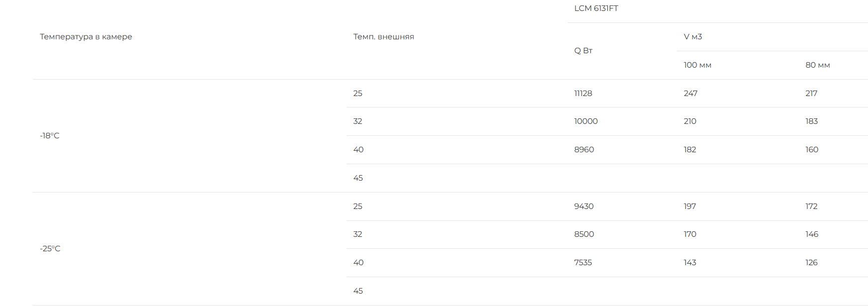Select the 80 мм thickness header
The image size is (868, 306).
(817, 65)
